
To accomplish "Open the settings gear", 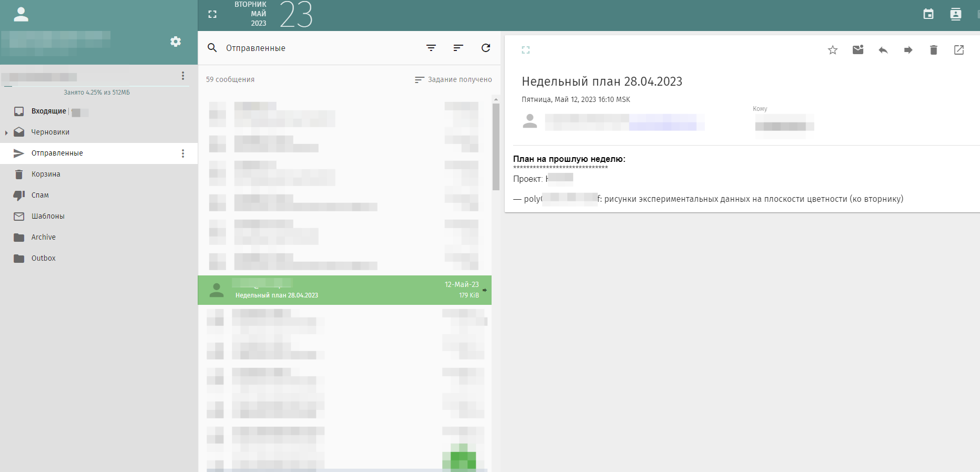I will pos(176,42).
